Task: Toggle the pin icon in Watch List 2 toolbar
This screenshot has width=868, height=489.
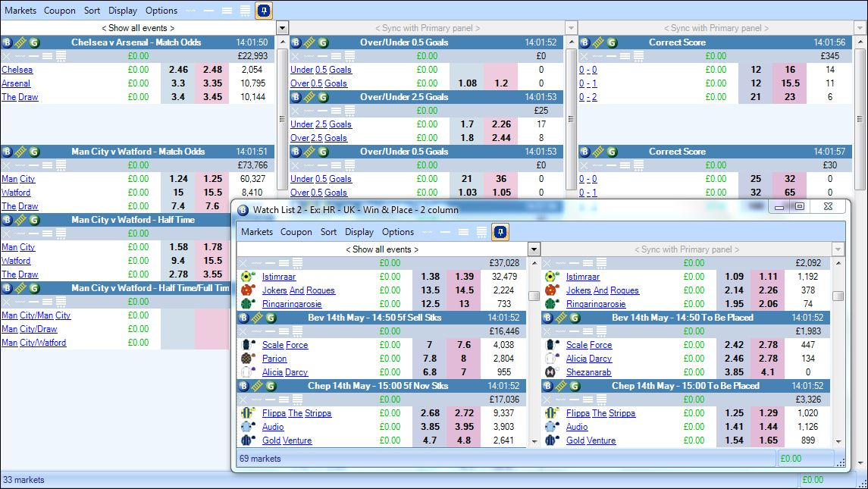Action: pyautogui.click(x=500, y=232)
